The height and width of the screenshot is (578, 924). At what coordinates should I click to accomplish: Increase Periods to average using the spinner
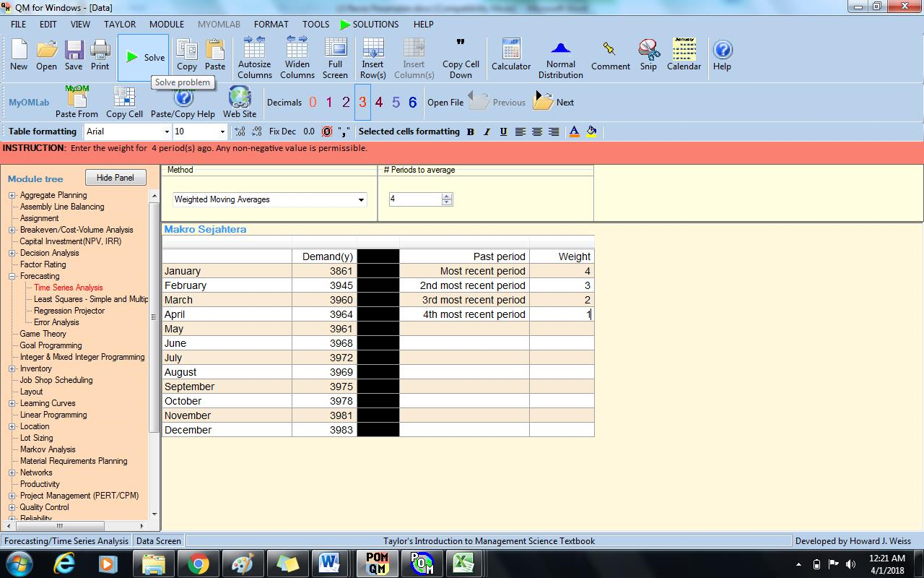tap(448, 195)
